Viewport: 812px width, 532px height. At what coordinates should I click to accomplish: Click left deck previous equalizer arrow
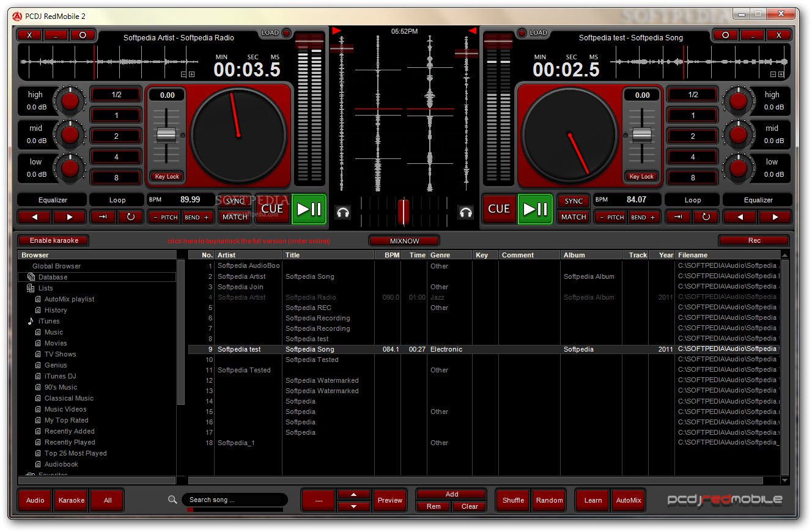coord(35,216)
